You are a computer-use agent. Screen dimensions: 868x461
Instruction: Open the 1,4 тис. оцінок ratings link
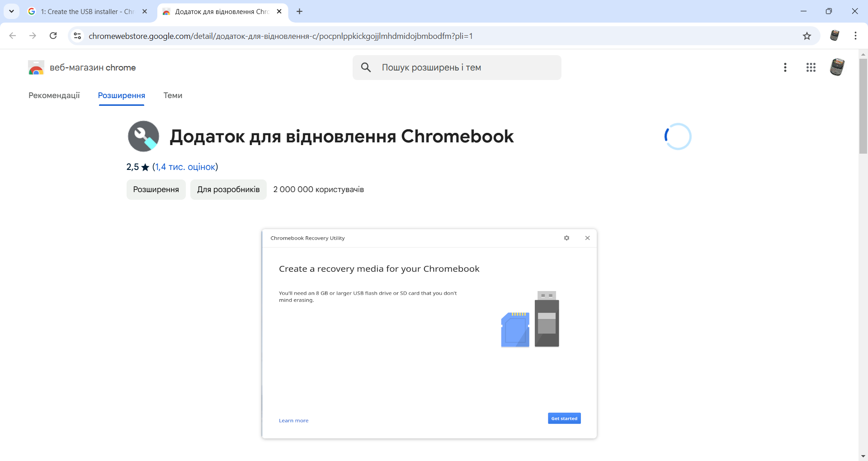(185, 167)
